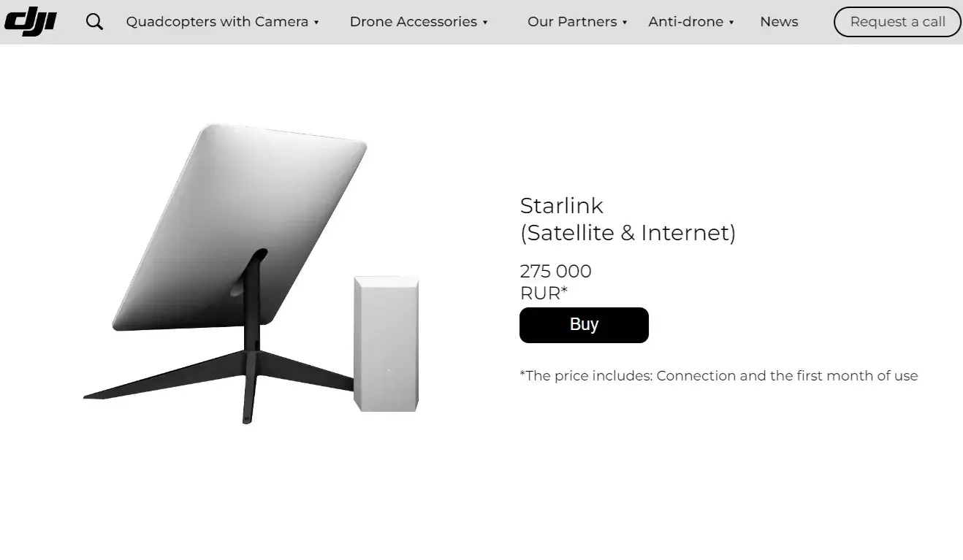Viewport: 963px width, 560px height.
Task: Open the search magnifier icon
Action: [x=94, y=22]
